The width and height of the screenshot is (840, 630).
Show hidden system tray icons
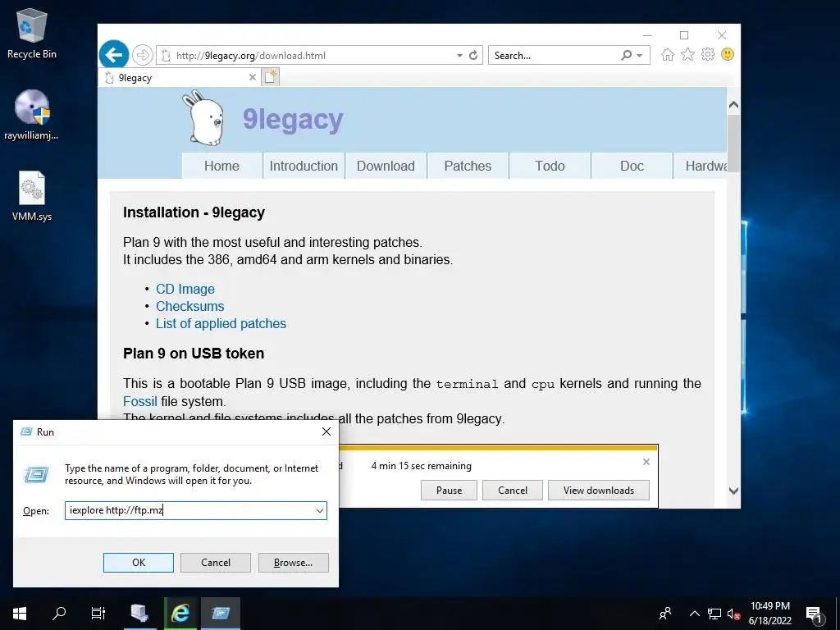(694, 614)
